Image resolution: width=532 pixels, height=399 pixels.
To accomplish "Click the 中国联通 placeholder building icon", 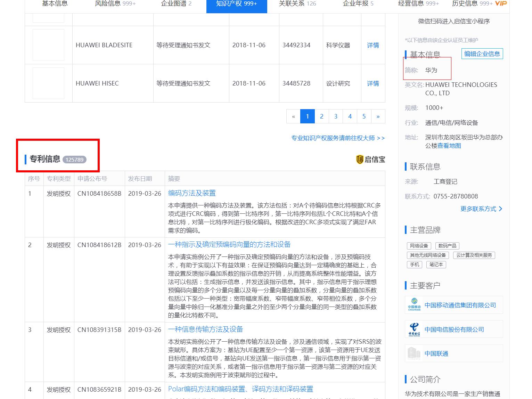I will (x=414, y=353).
